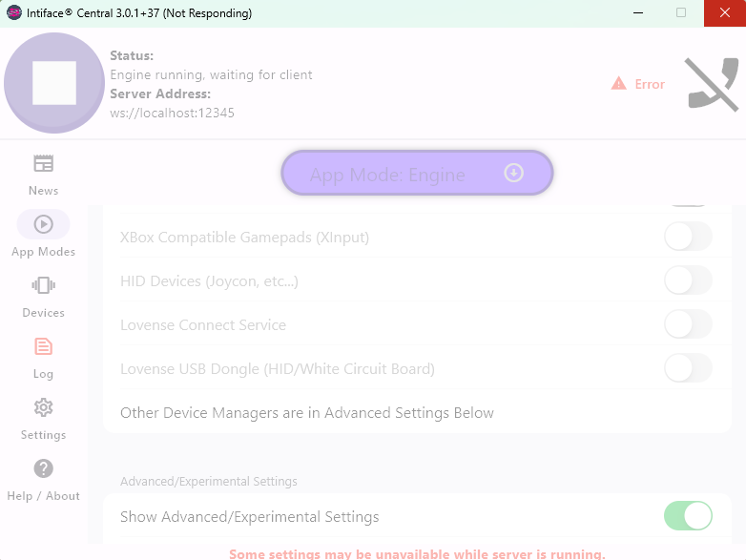The height and width of the screenshot is (560, 746).
Task: Disable Show Advanced/Experimental Settings switch
Action: pos(688,516)
